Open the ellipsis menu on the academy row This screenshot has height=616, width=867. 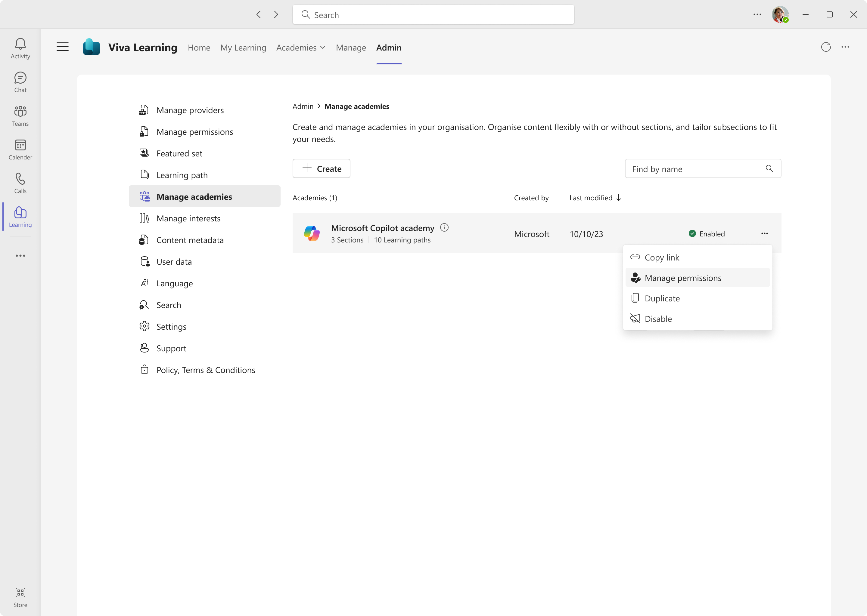point(765,233)
